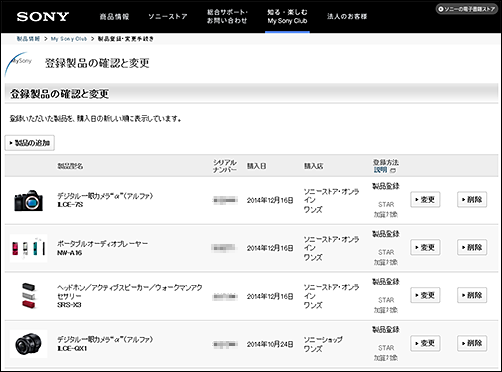Click the 購入店 column header
This screenshot has width=502, height=372.
pos(313,166)
